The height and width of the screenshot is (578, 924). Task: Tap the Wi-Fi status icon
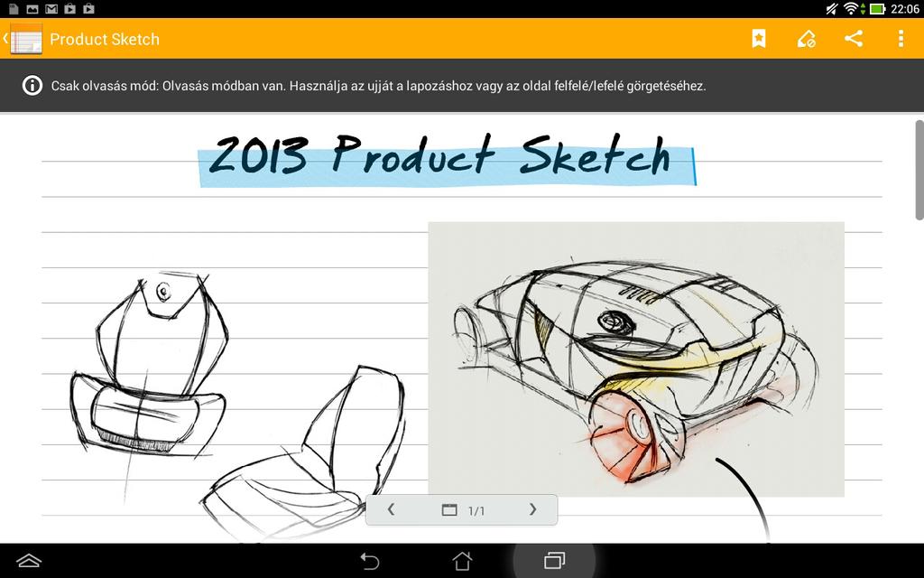(x=850, y=8)
